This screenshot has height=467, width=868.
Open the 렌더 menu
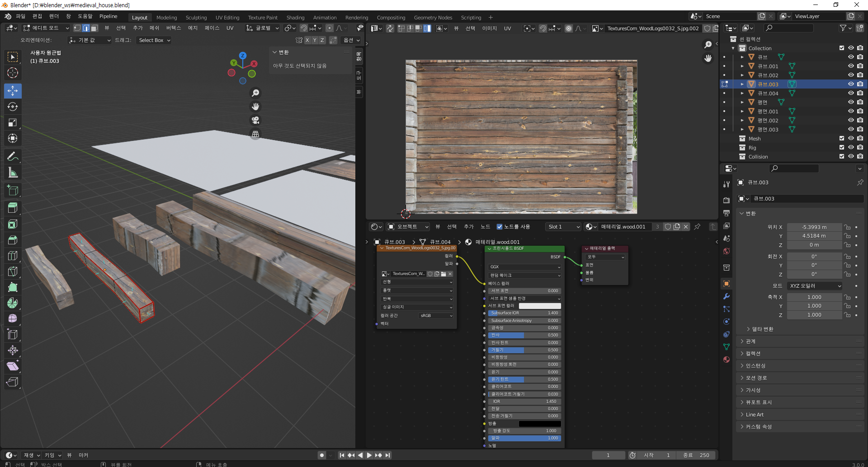[x=54, y=16]
